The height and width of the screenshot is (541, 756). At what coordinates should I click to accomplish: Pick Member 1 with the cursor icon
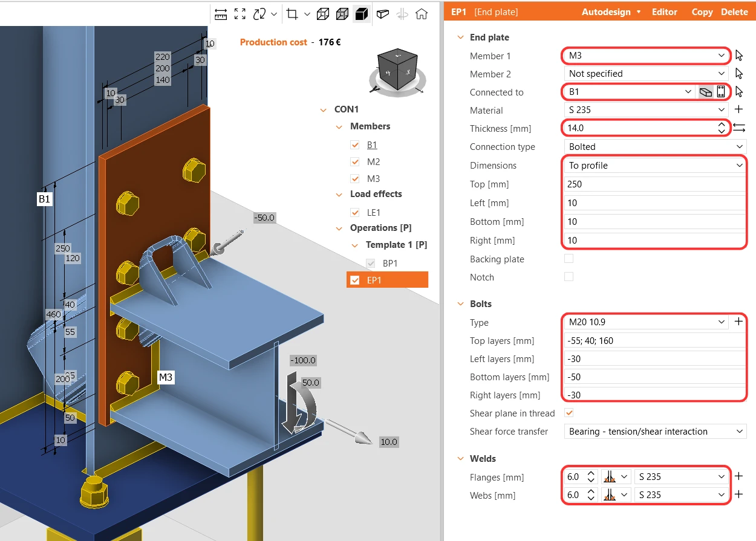(738, 56)
